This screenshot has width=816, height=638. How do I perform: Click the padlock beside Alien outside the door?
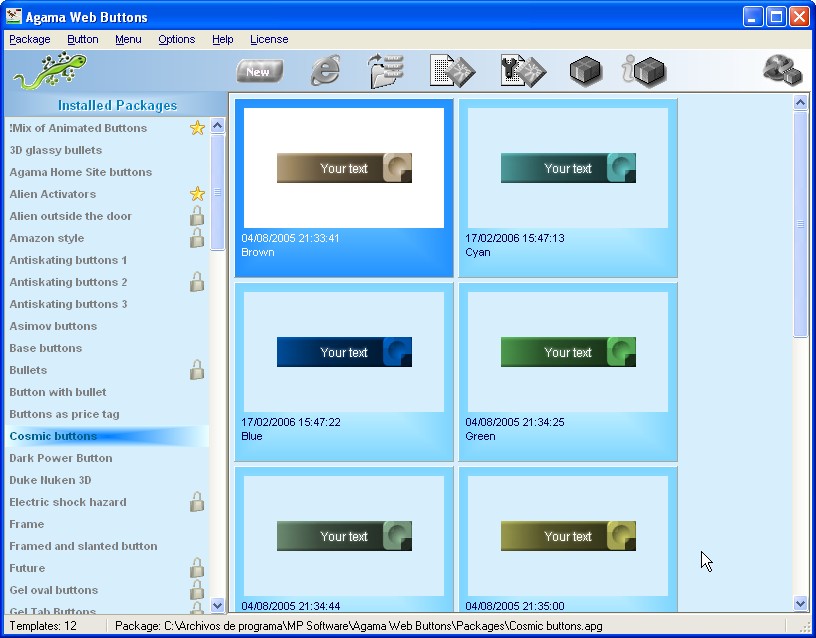point(197,215)
